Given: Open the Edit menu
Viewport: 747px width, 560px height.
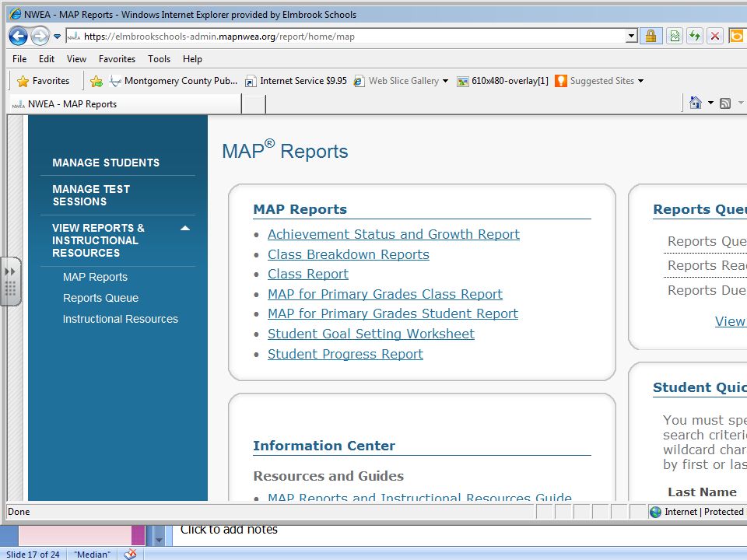Looking at the screenshot, I should pos(47,59).
